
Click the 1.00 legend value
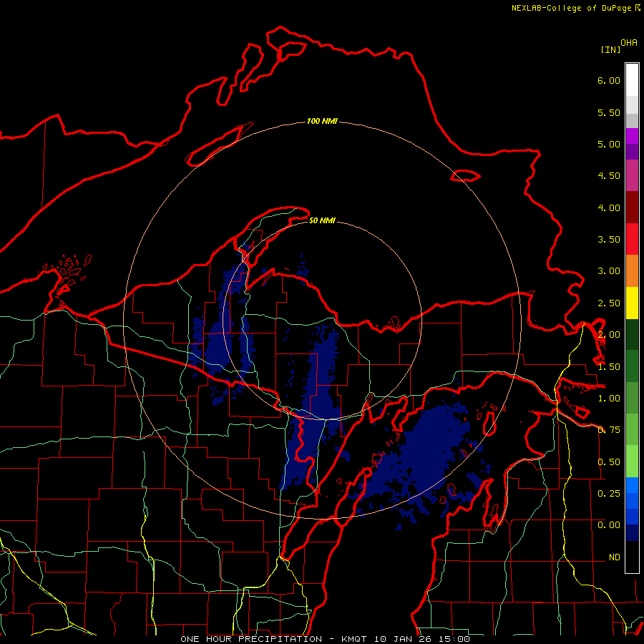(x=609, y=399)
